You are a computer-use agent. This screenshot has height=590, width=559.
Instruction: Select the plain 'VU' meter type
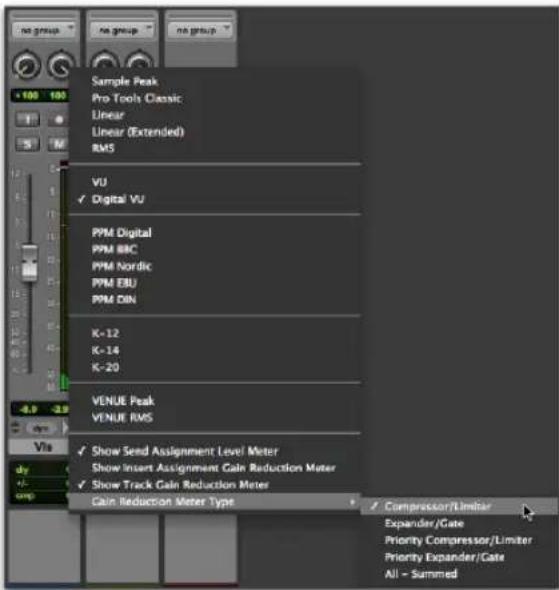(x=99, y=182)
